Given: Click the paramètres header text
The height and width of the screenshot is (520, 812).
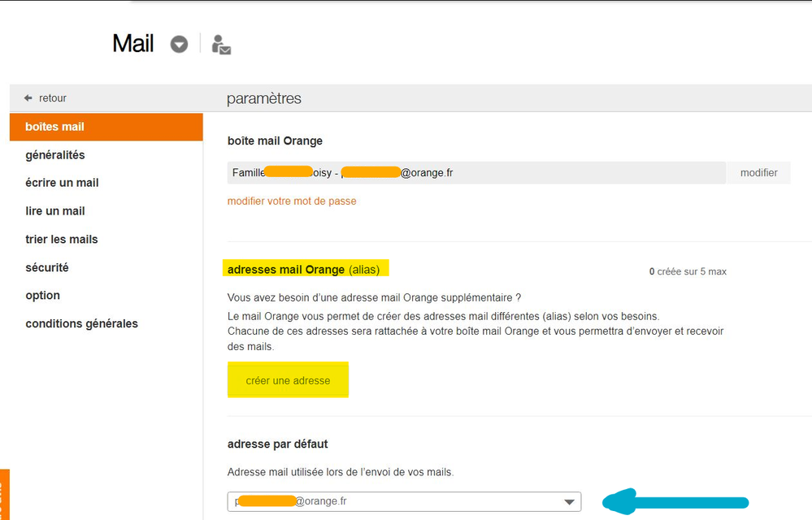Looking at the screenshot, I should coord(264,98).
